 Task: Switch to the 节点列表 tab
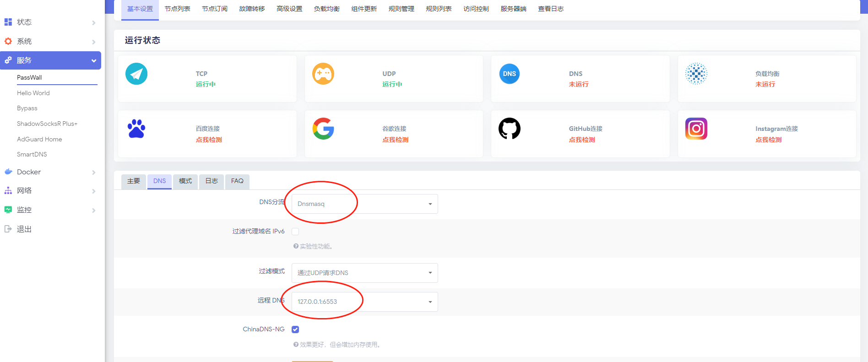pyautogui.click(x=177, y=9)
